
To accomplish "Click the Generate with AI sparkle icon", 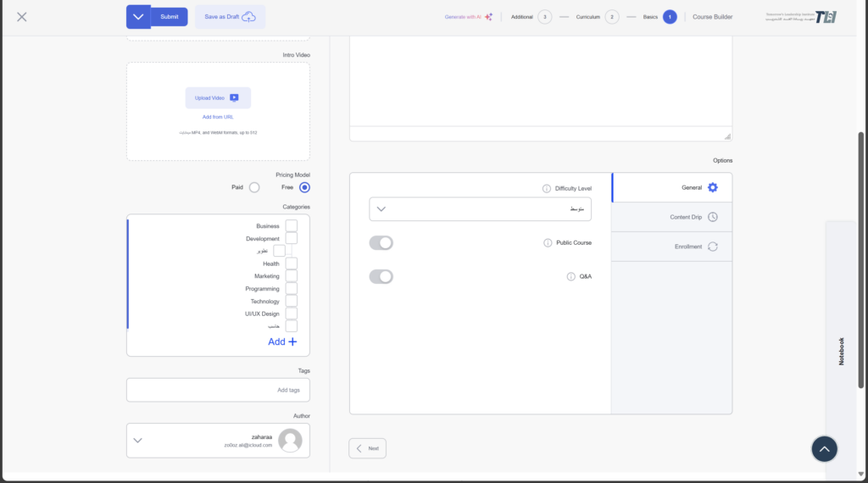I will 488,17.
